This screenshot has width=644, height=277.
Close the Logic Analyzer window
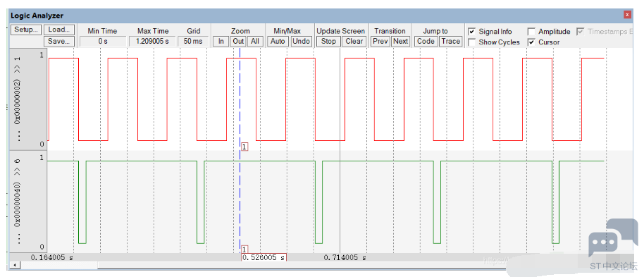(x=627, y=15)
